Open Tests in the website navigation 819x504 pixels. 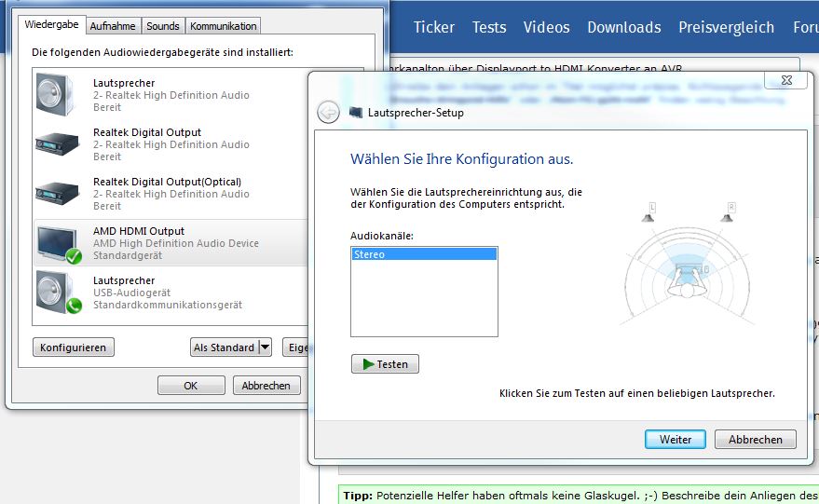489,27
